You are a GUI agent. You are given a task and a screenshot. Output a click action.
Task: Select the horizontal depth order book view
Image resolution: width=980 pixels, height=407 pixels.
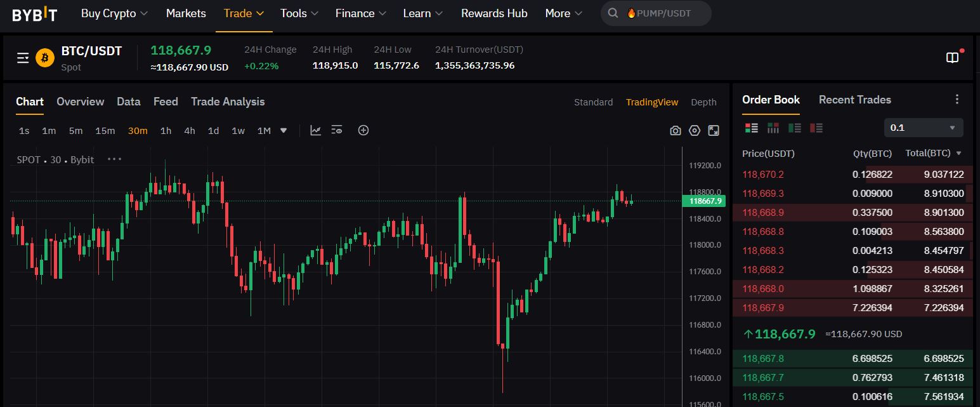(x=773, y=128)
